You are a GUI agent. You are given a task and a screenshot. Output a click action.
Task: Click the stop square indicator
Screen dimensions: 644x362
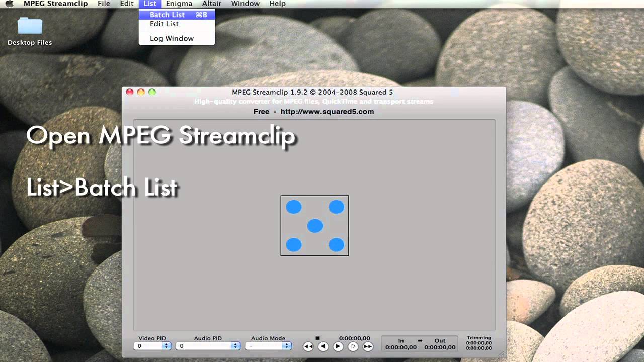tap(317, 338)
